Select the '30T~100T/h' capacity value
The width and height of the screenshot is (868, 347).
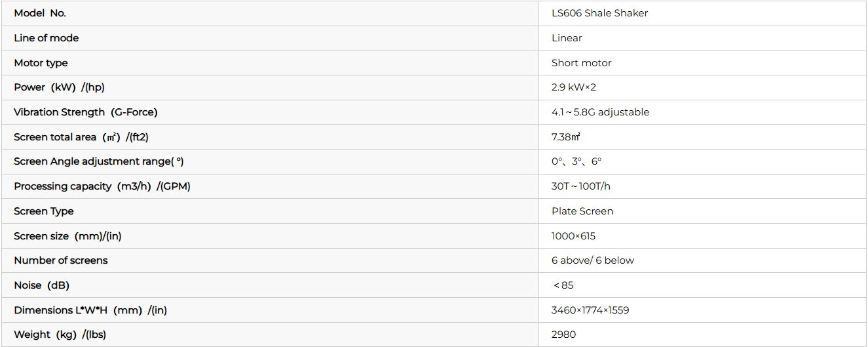click(580, 186)
